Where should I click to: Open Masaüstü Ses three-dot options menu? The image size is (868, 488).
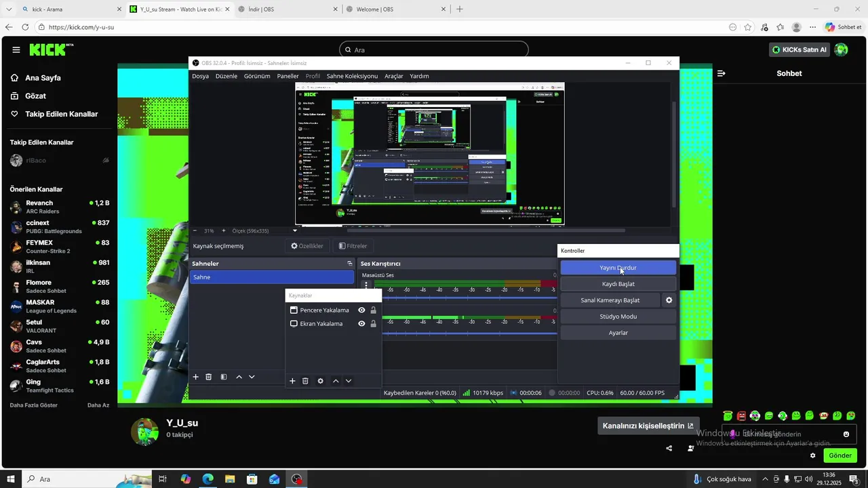click(367, 285)
